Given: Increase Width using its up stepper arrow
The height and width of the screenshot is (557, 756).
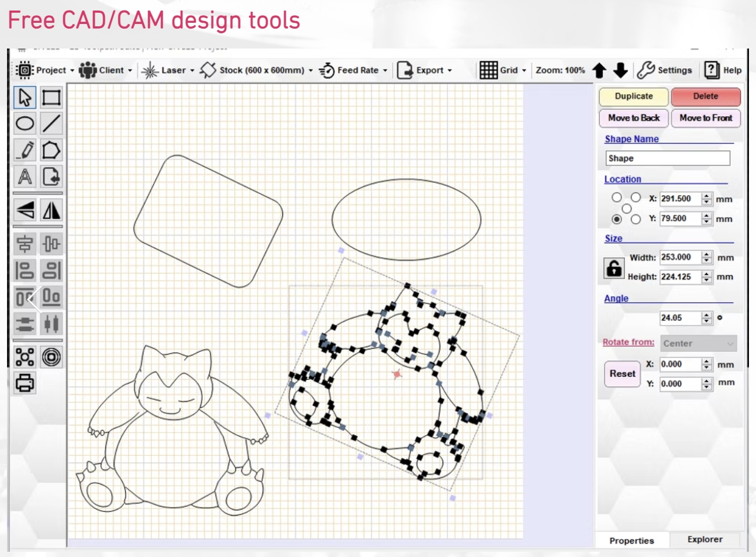Looking at the screenshot, I should [x=707, y=254].
